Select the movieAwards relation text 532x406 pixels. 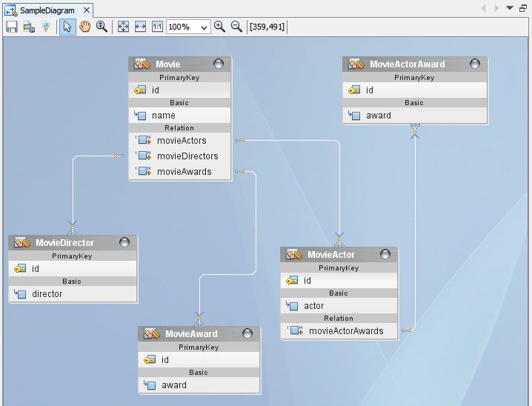[x=184, y=172]
